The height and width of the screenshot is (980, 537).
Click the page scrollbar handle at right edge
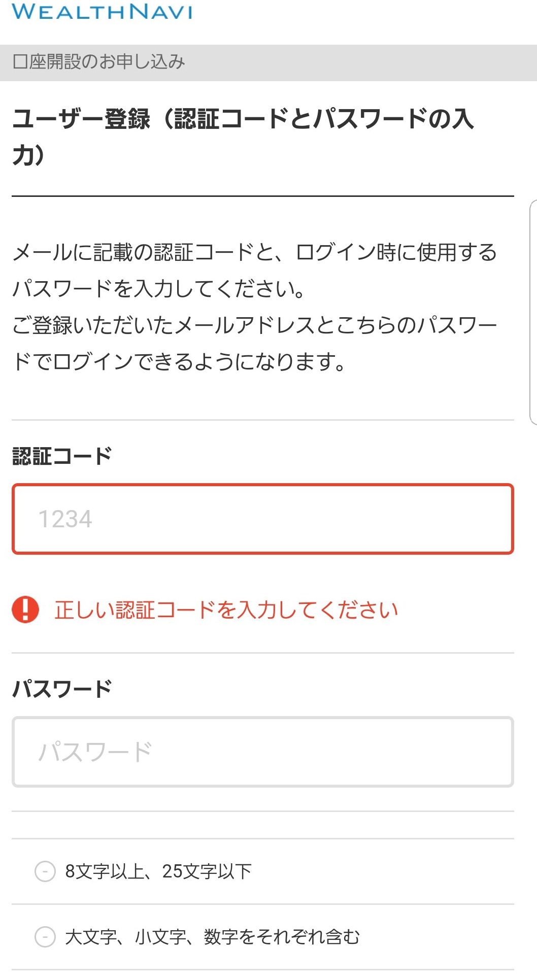pyautogui.click(x=533, y=312)
